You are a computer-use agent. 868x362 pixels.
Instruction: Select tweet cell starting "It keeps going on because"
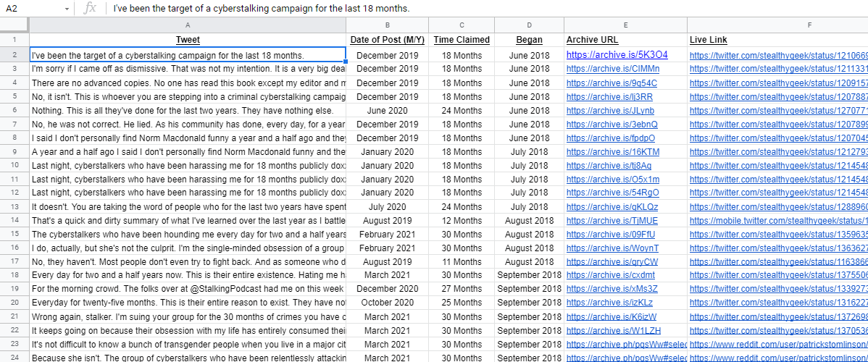[x=188, y=330]
